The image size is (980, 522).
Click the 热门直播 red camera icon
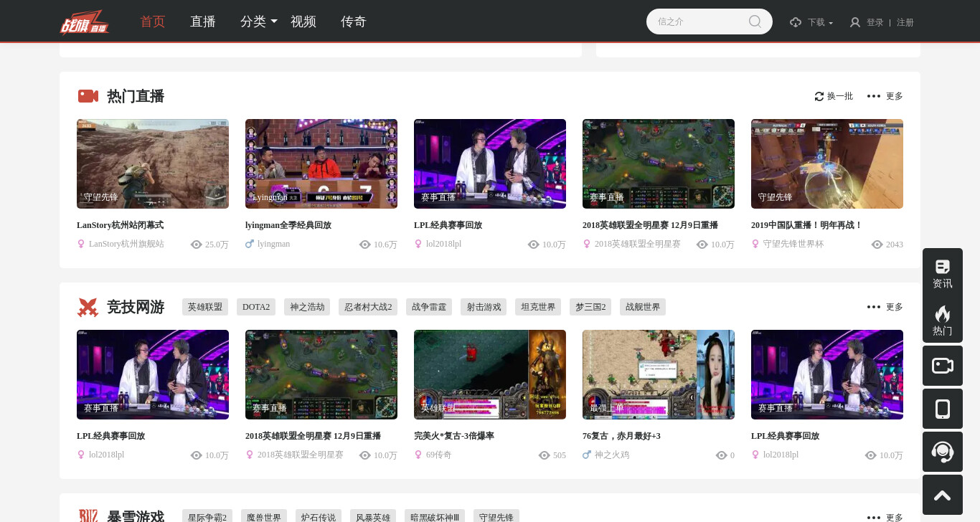coord(88,96)
